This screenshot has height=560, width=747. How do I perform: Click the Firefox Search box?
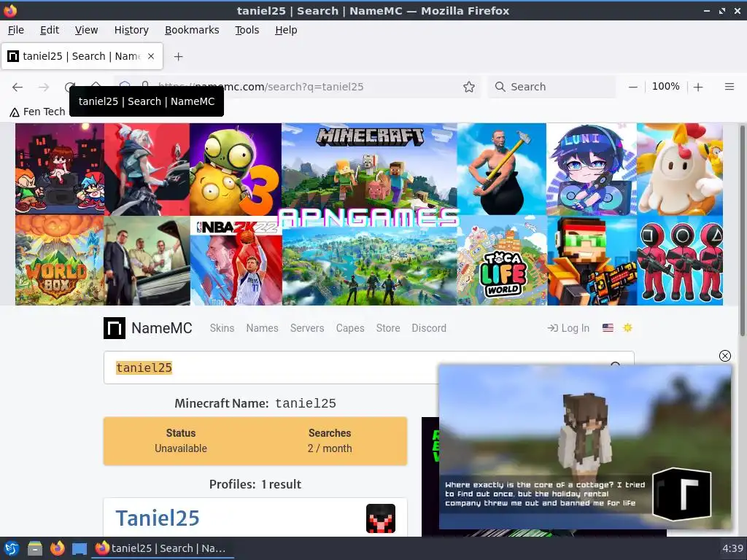pyautogui.click(x=551, y=87)
